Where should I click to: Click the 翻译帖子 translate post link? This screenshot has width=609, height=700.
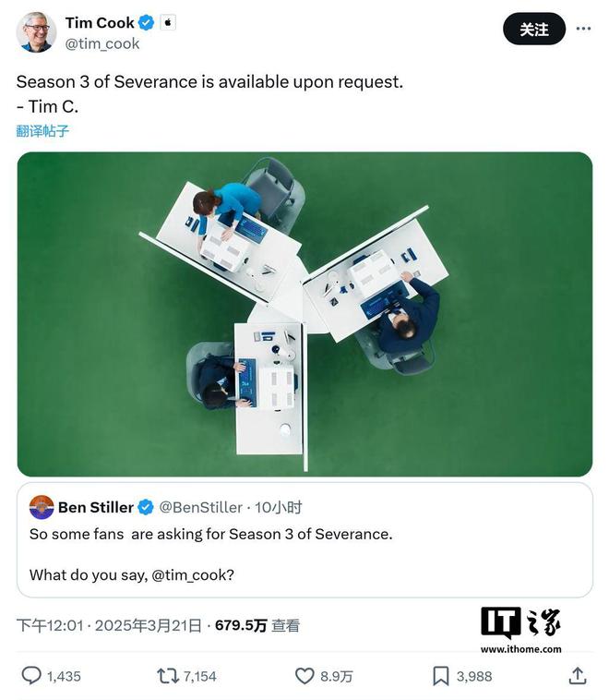[x=42, y=131]
